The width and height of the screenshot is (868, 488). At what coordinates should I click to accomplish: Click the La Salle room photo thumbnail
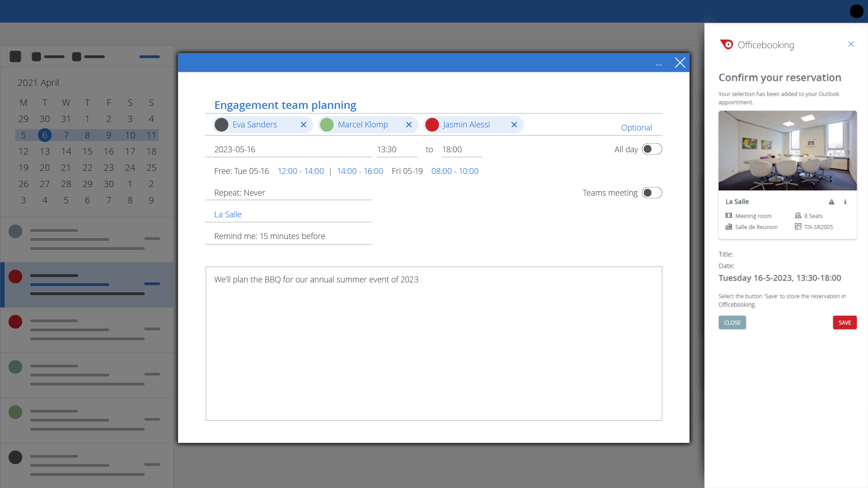(787, 150)
